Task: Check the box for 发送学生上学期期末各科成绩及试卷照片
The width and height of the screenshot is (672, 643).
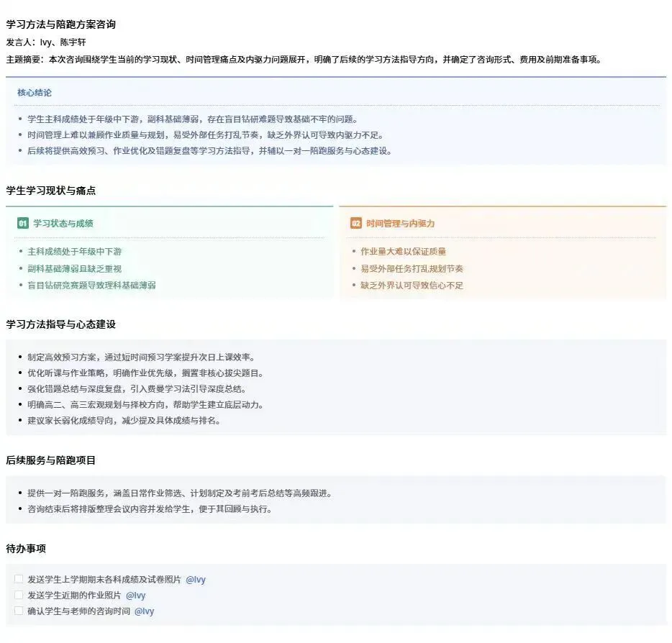Action: 19,579
